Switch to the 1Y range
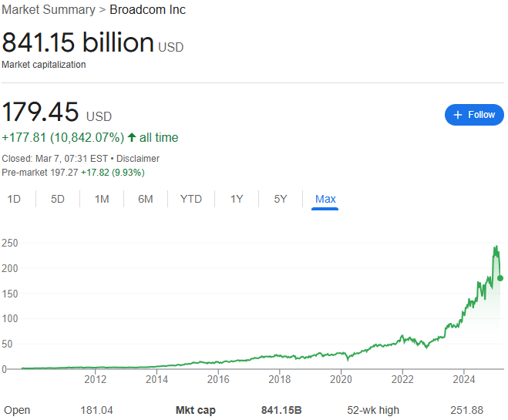Viewport: 508px width, 420px height. pos(237,199)
